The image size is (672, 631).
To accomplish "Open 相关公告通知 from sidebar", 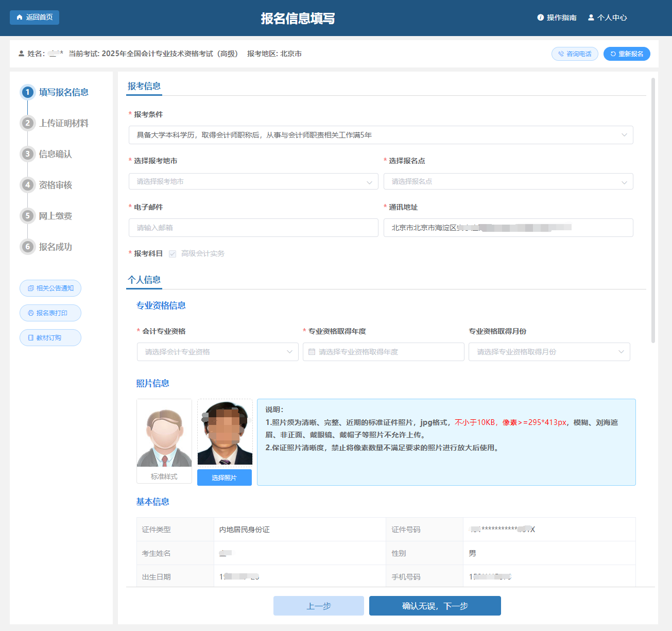I will coord(50,288).
